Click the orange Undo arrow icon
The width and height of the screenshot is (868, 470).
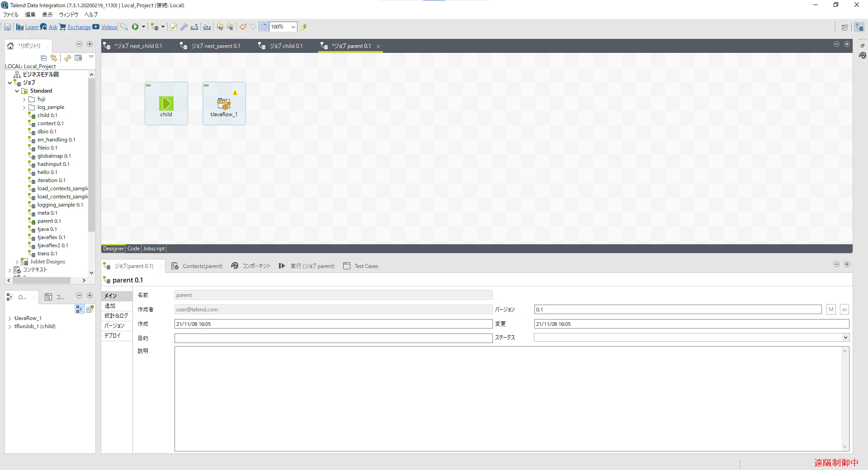click(243, 27)
